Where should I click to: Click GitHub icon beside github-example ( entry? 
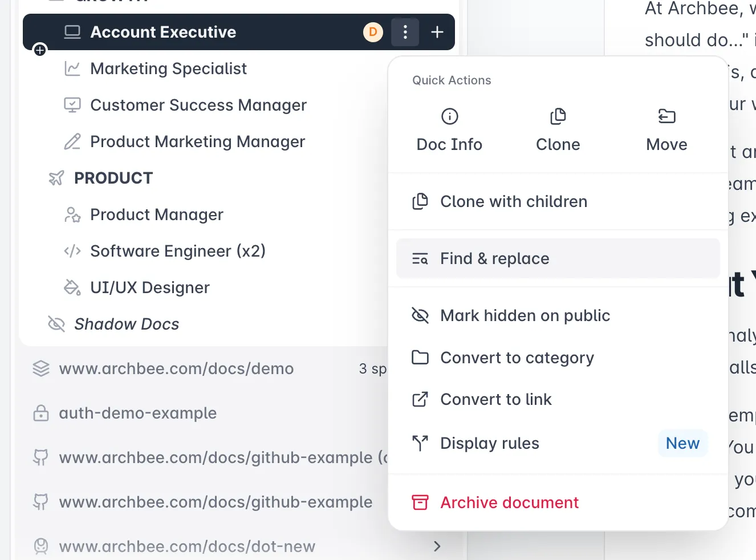pos(41,457)
